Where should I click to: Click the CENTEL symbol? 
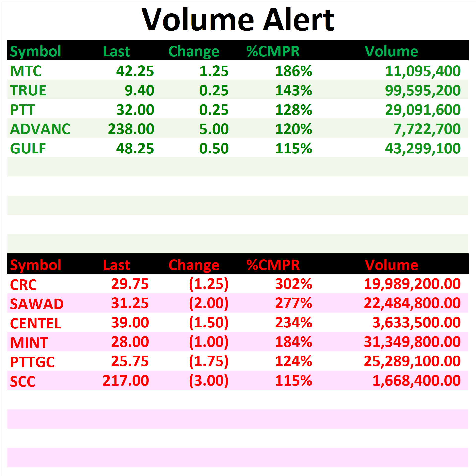pyautogui.click(x=35, y=323)
